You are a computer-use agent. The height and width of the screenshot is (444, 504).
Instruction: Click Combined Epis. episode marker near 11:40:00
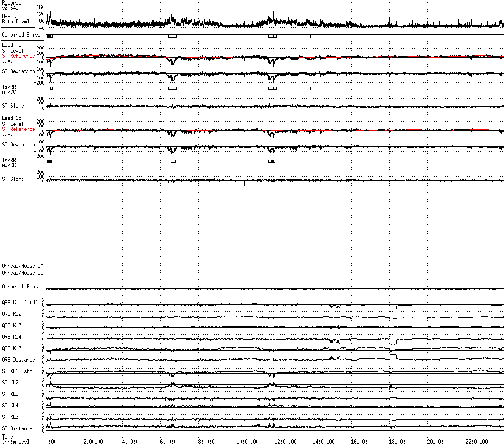272,36
